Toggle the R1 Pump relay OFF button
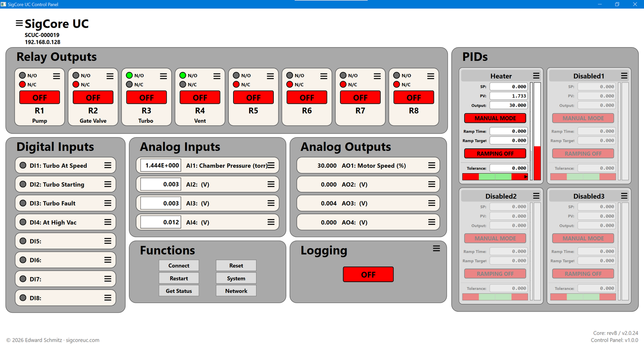Image resolution: width=644 pixels, height=347 pixels. click(39, 98)
